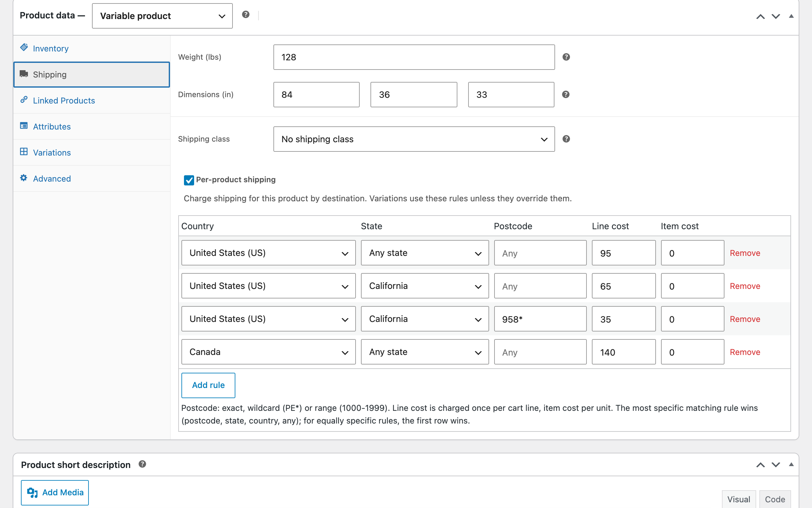Open the Canada country dropdown
The image size is (812, 508).
(268, 352)
